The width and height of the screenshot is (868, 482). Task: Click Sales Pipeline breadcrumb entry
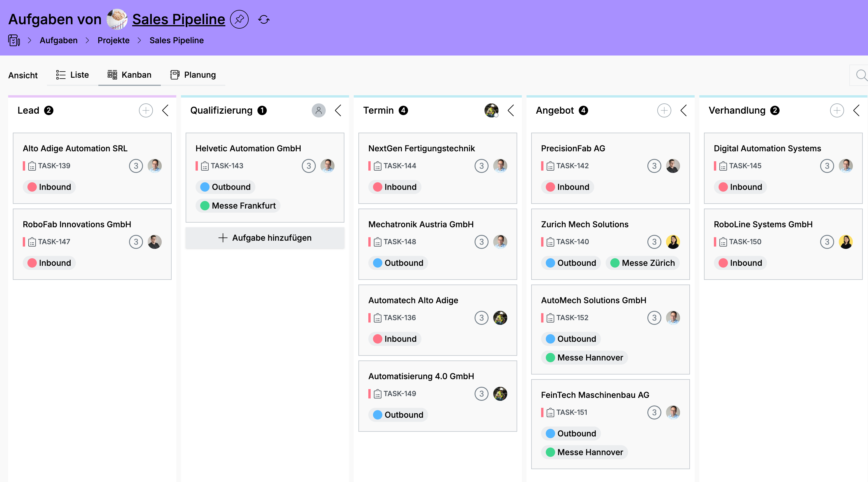click(177, 41)
